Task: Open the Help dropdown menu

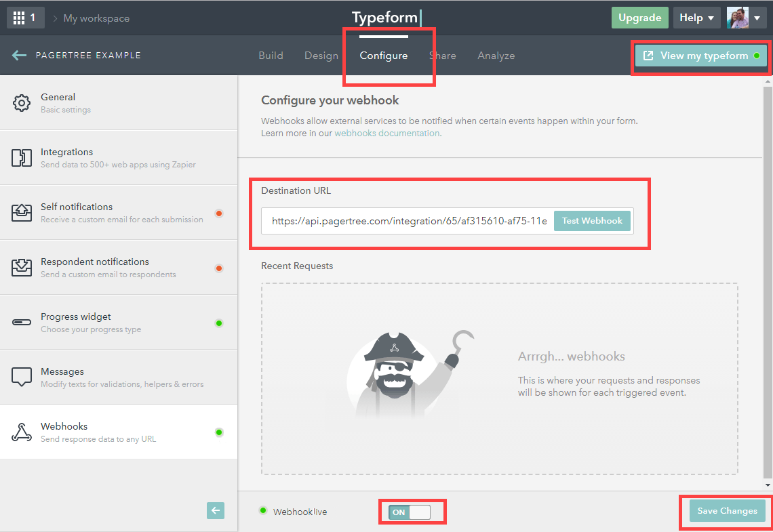Action: (696, 18)
